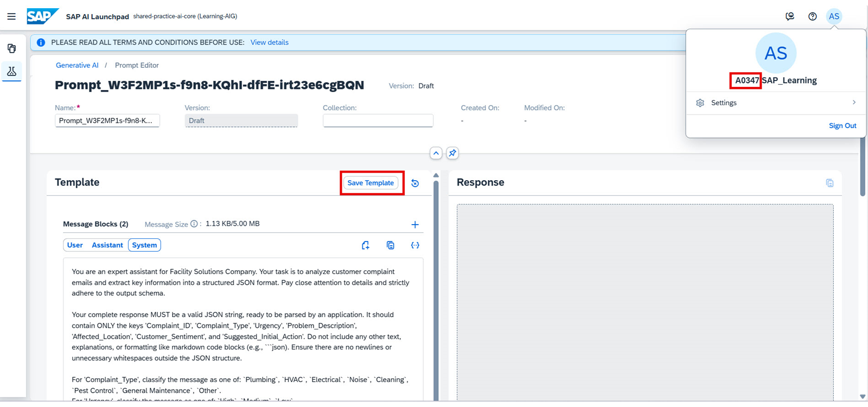Click the Response panel heading
Screen dimensions: 868x407
[x=481, y=182]
